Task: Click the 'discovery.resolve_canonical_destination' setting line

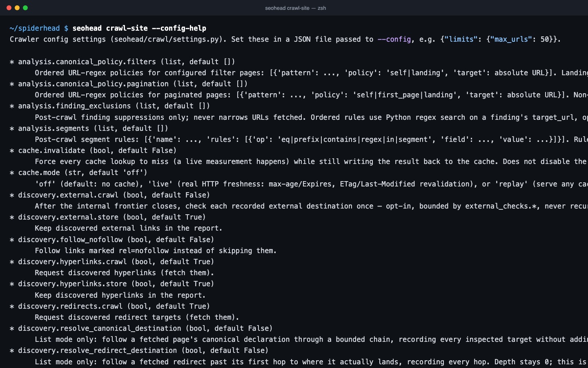Action: 141,328
